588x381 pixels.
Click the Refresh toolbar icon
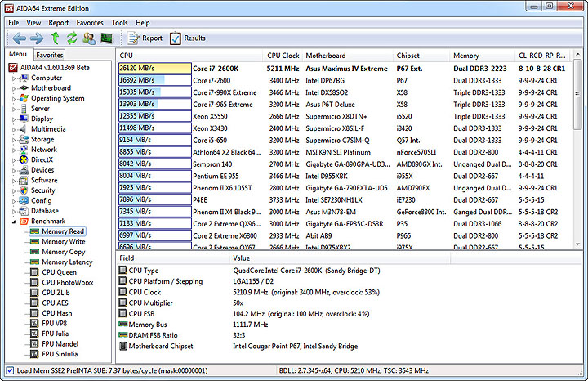coord(72,38)
